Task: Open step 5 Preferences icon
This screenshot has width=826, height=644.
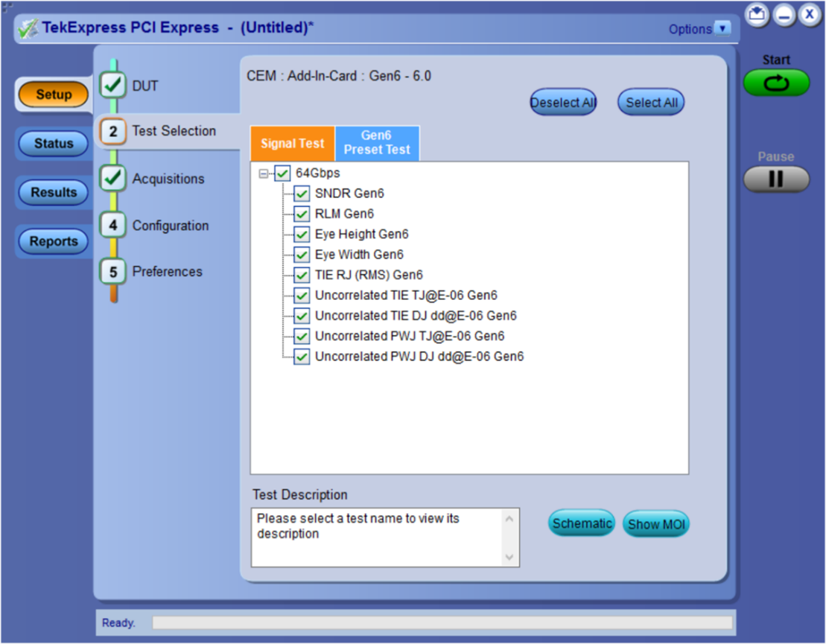Action: click(x=113, y=272)
